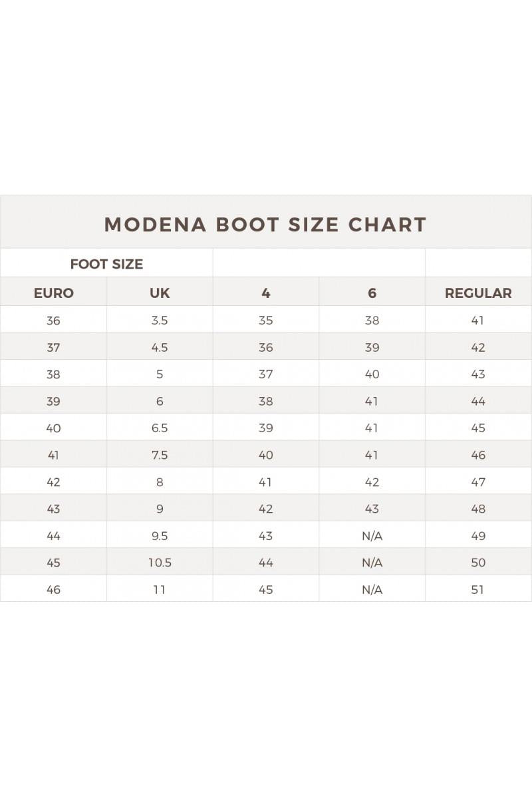532x798 pixels.
Task: Click the REGULAR column header
Action: point(478,293)
